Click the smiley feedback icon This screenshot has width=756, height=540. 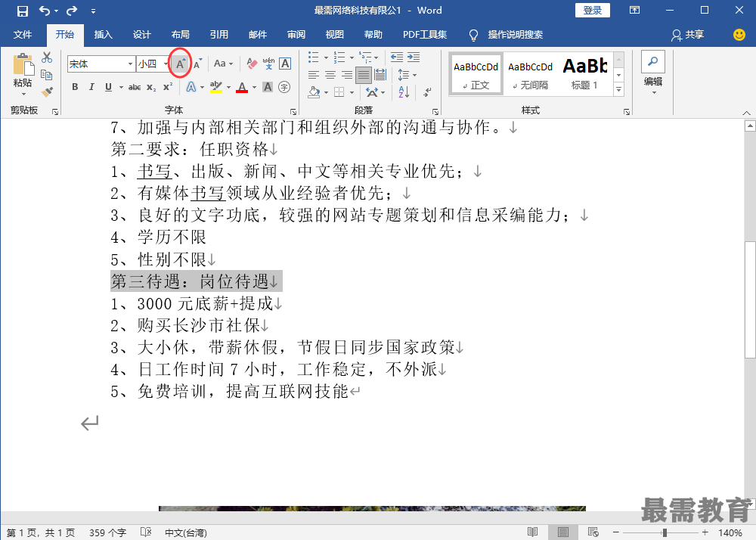pyautogui.click(x=739, y=35)
